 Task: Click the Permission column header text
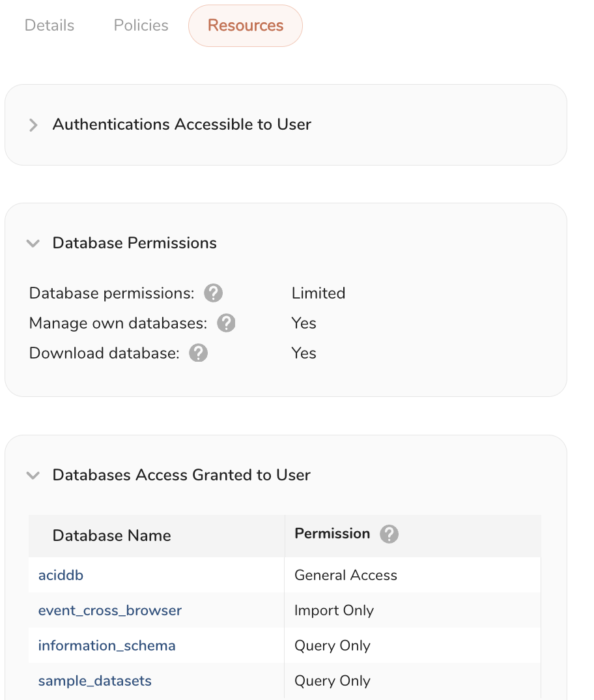tap(332, 534)
